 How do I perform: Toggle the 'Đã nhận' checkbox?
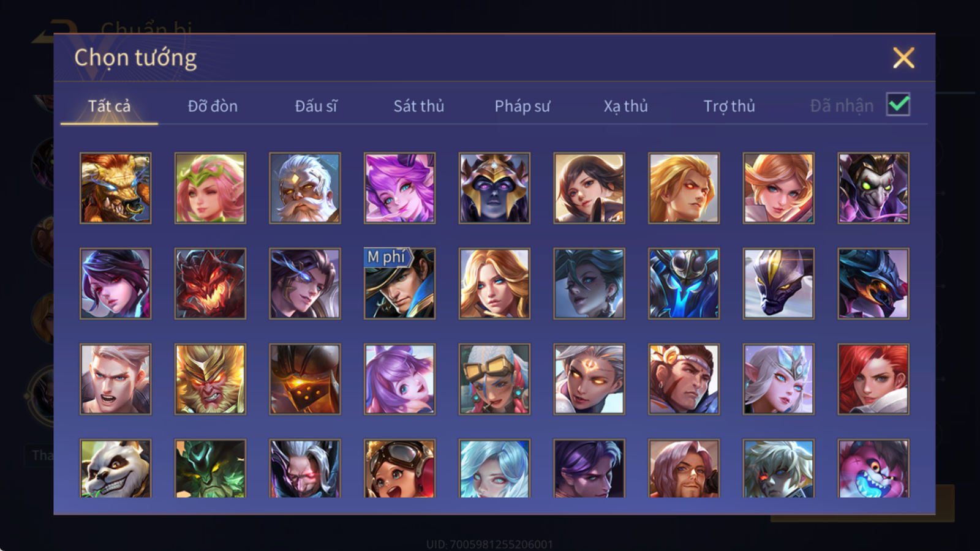898,105
